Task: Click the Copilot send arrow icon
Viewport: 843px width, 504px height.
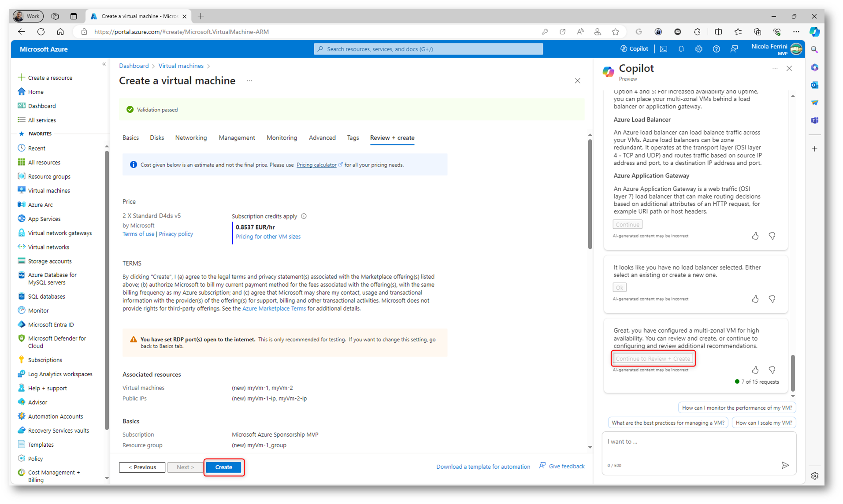Action: click(785, 465)
